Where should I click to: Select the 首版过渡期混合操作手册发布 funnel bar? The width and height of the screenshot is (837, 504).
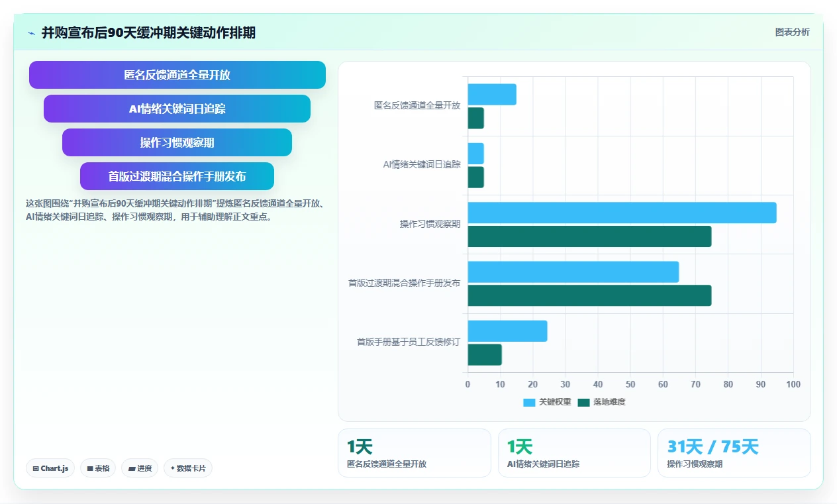tap(177, 176)
